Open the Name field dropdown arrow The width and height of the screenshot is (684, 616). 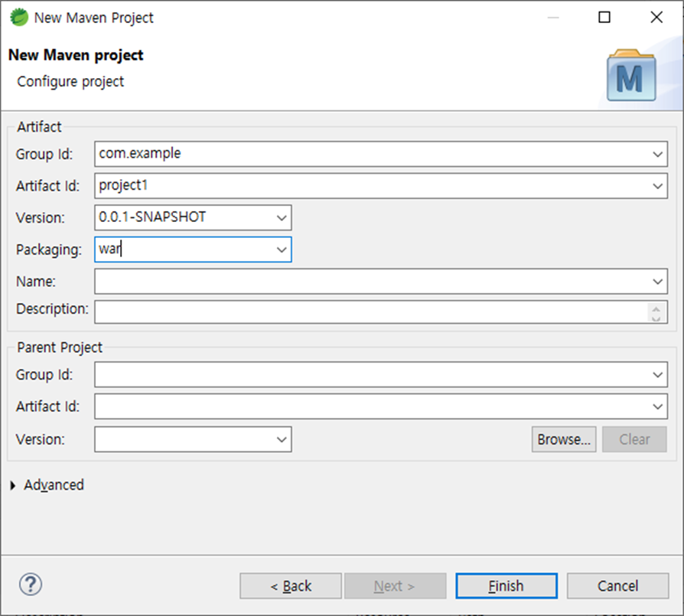(657, 282)
